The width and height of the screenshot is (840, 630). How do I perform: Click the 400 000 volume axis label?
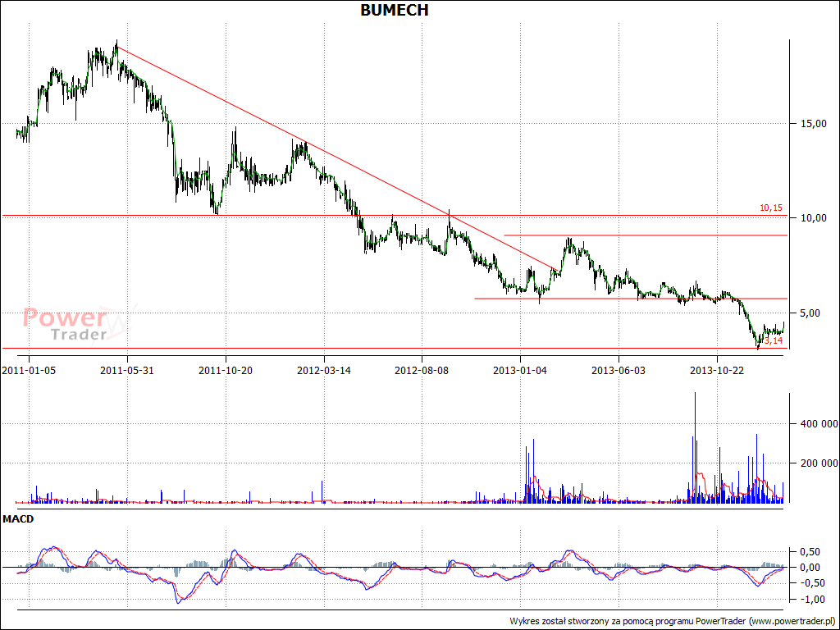(x=819, y=424)
